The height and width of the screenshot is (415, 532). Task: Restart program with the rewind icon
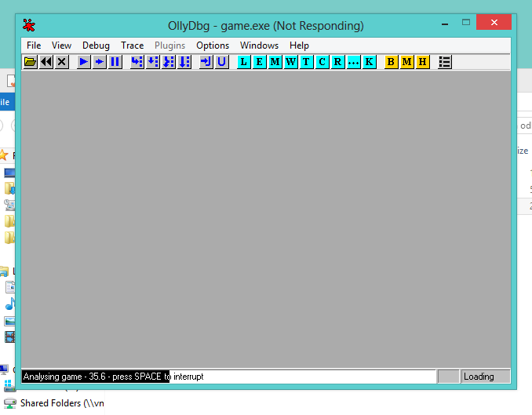[x=46, y=62]
